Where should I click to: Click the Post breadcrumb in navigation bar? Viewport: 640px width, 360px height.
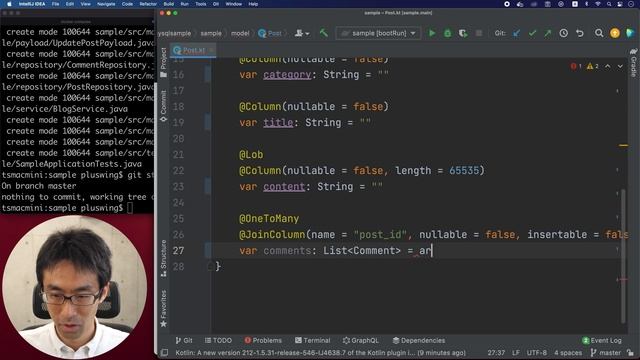270,33
